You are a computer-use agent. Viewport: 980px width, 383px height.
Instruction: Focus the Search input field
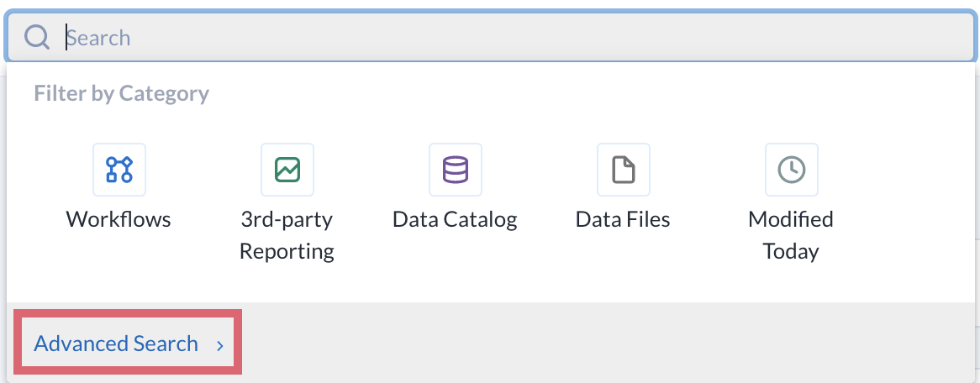pyautogui.click(x=490, y=37)
